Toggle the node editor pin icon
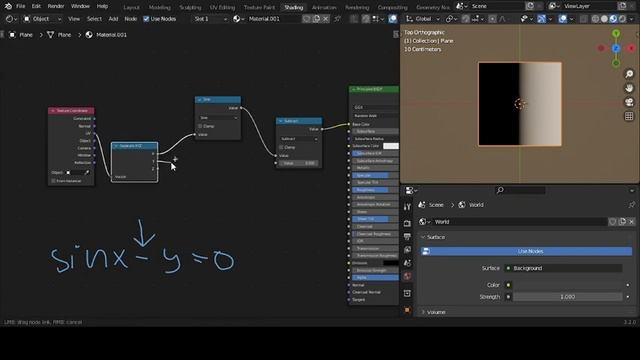This screenshot has width=640, height=360. pos(338,19)
